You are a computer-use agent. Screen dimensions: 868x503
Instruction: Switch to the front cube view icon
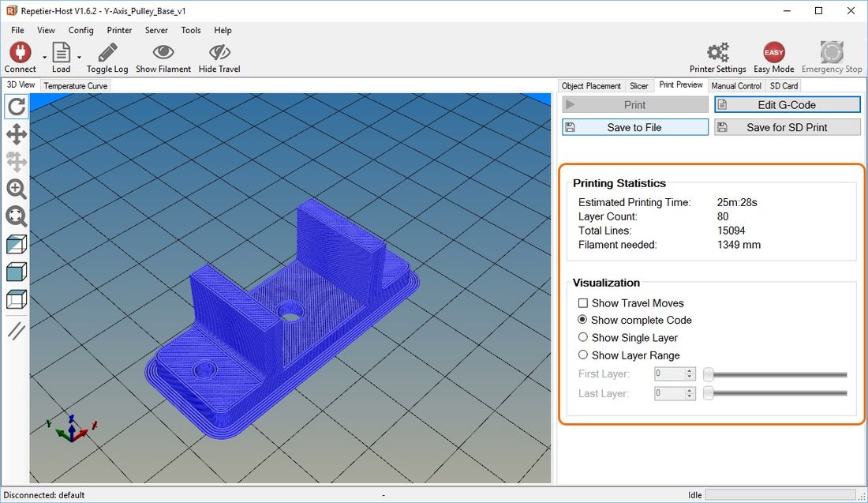[17, 272]
